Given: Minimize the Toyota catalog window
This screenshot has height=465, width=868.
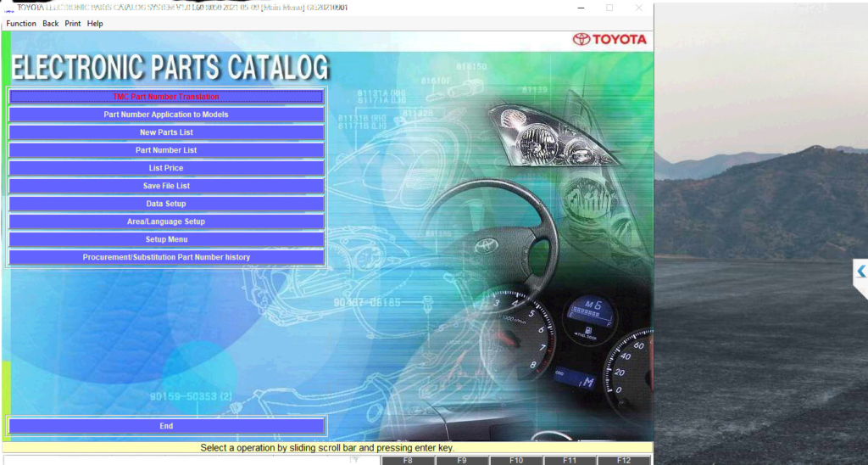Looking at the screenshot, I should (x=580, y=8).
